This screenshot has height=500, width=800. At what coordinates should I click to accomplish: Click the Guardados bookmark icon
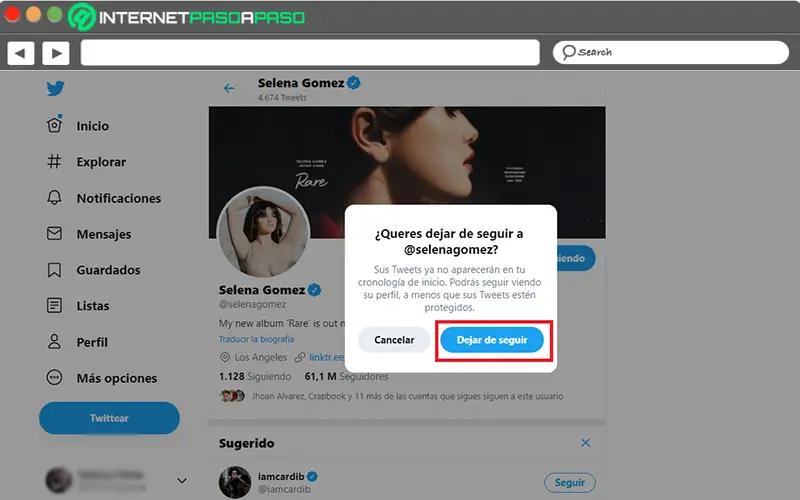pyautogui.click(x=56, y=270)
